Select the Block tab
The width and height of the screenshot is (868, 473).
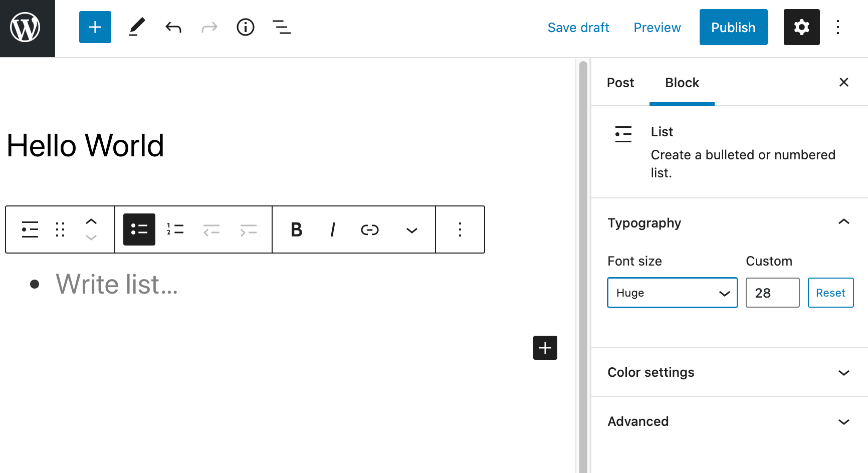click(x=682, y=83)
